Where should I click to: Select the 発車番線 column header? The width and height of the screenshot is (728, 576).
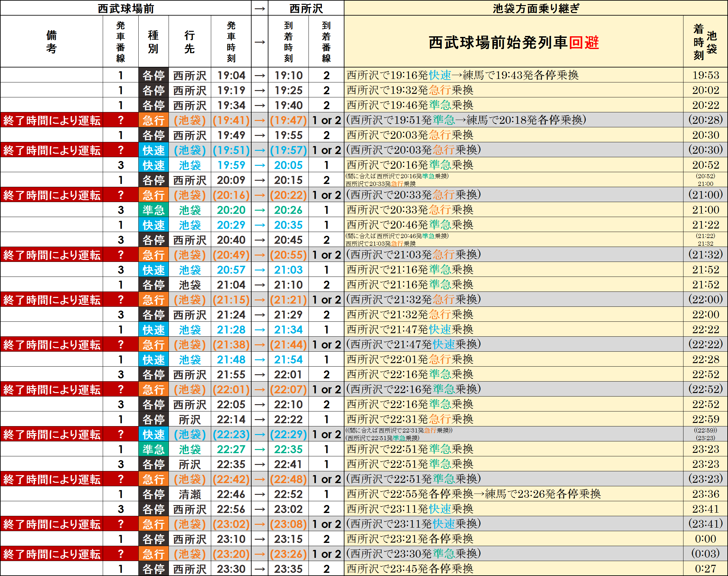(121, 41)
